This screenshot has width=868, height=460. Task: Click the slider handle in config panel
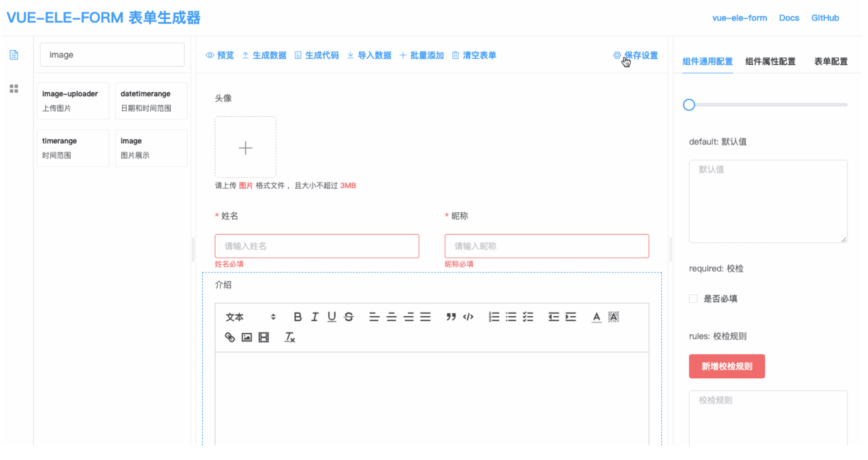tap(689, 105)
